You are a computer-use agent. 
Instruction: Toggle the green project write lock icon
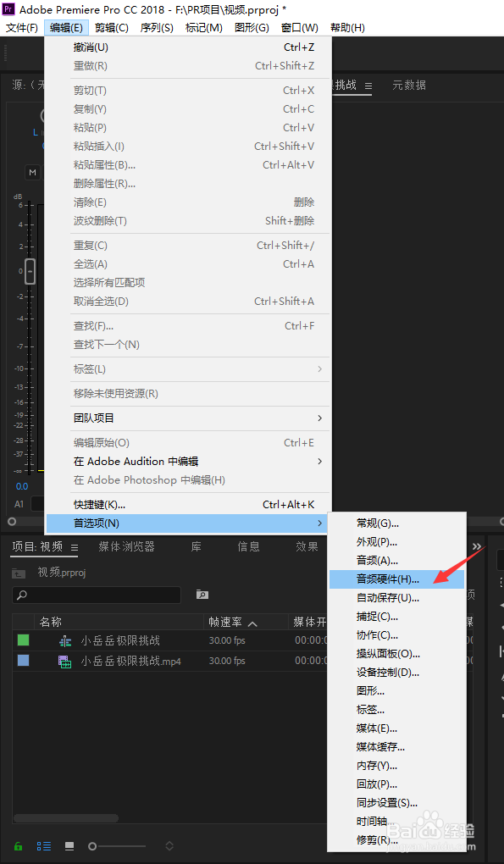[18, 846]
